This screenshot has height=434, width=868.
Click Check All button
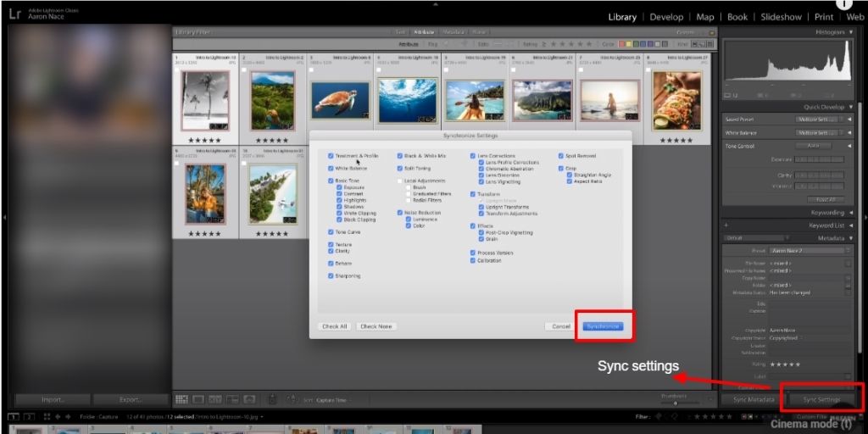click(x=334, y=326)
